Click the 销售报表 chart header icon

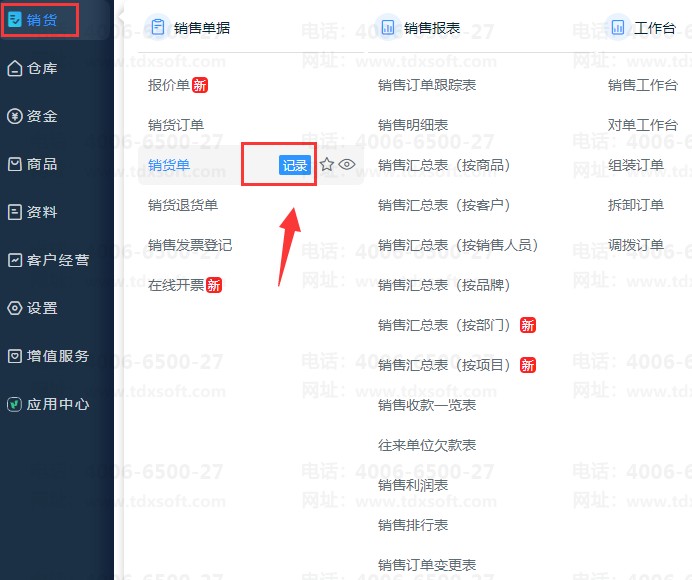(387, 27)
